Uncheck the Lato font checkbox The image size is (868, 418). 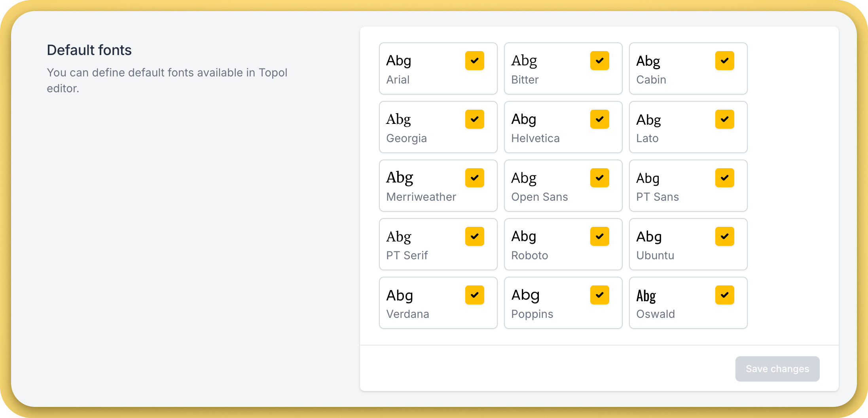click(724, 119)
